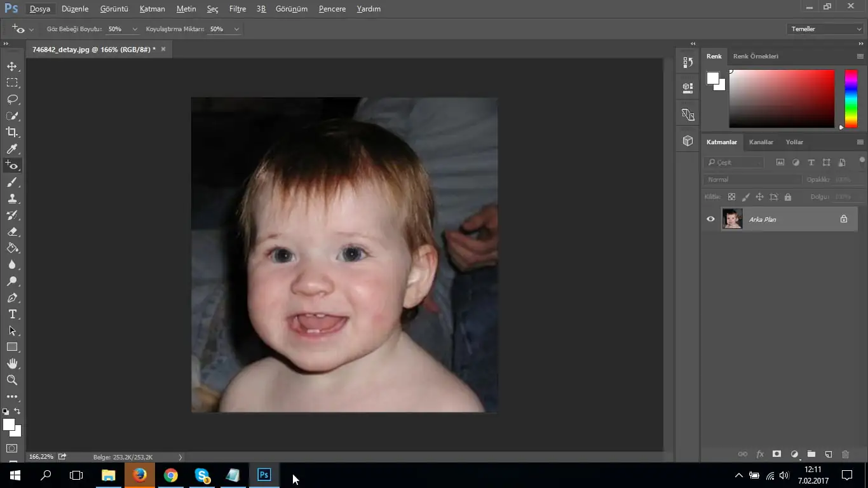
Task: Select the Lasso tool
Action: [12, 99]
